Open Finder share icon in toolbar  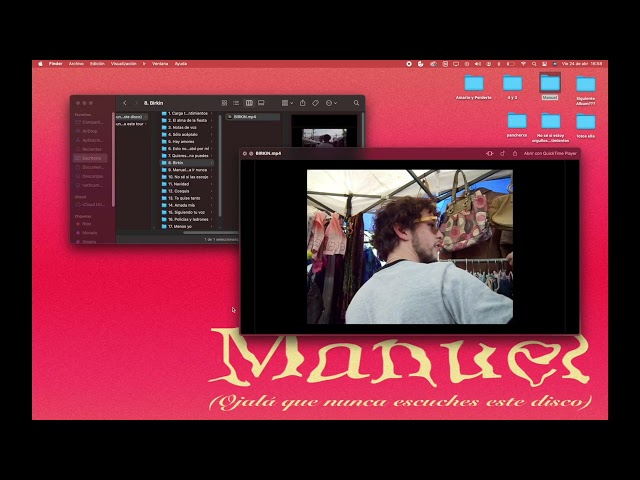[x=302, y=103]
